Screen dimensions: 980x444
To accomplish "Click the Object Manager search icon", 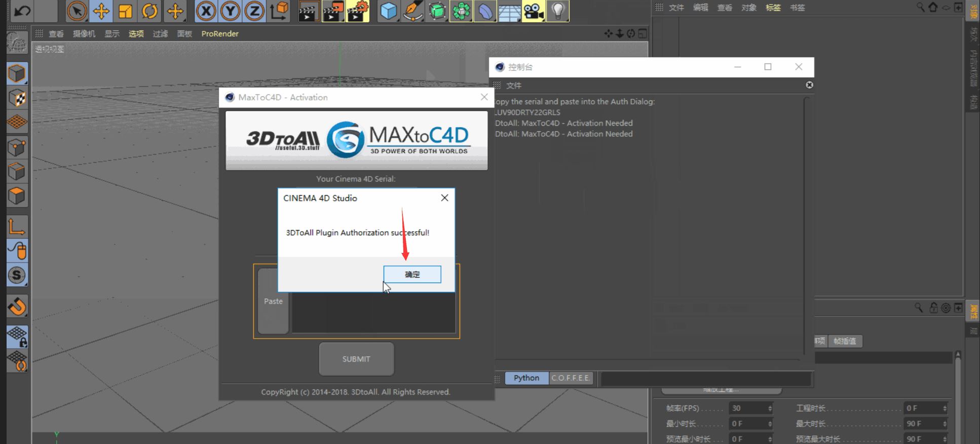I will pos(921,7).
